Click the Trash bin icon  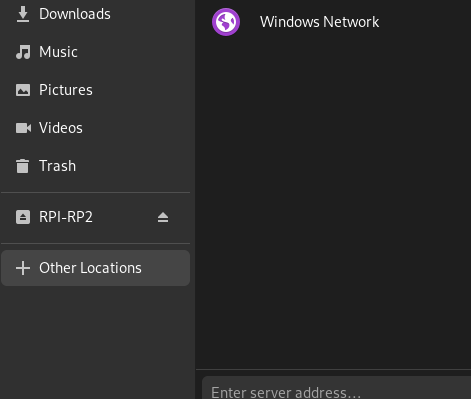coord(23,166)
